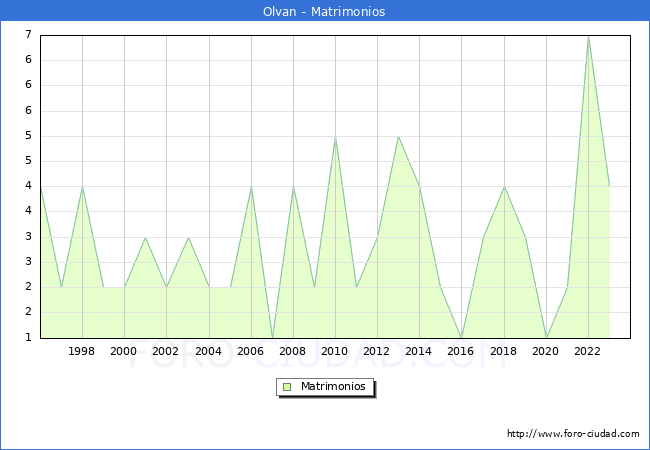Select the 2020 minimum data point

[x=546, y=337]
